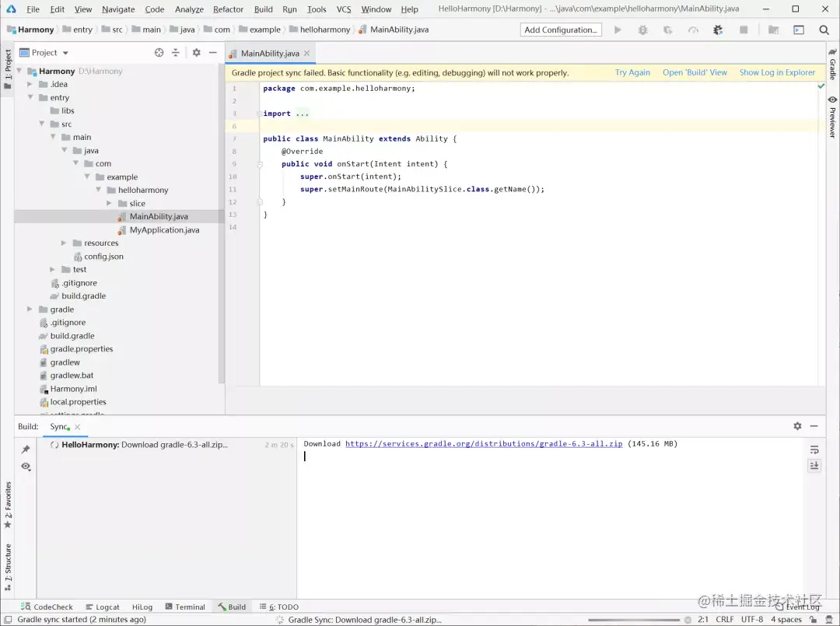Click UTF-8 encoding in status bar
The width and height of the screenshot is (840, 626).
(x=751, y=620)
